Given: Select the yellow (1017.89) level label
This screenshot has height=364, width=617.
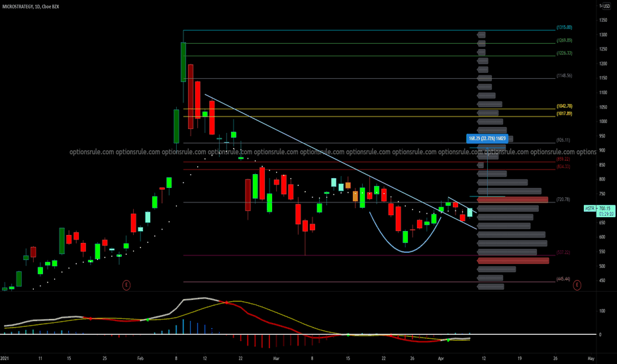Looking at the screenshot, I should click(x=564, y=114).
